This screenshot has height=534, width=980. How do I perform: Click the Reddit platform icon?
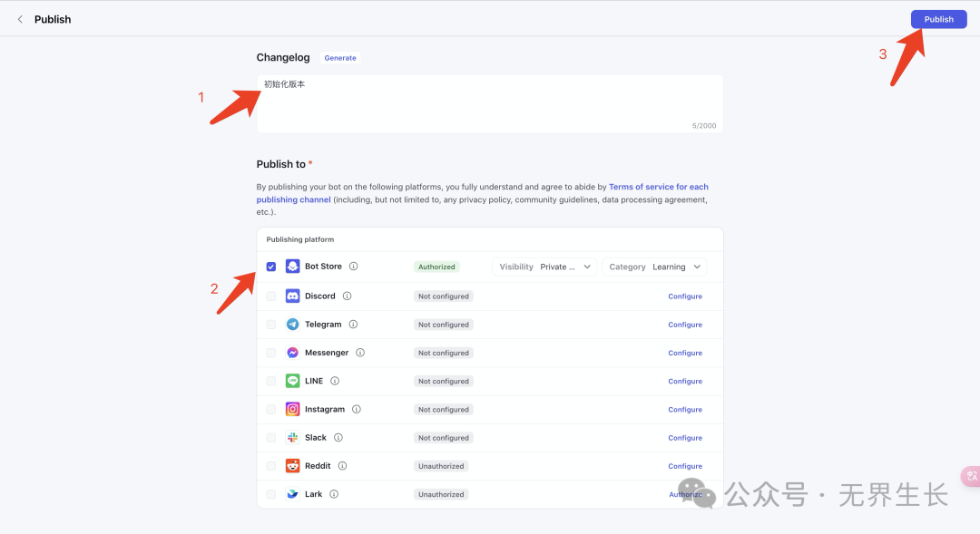pos(292,466)
